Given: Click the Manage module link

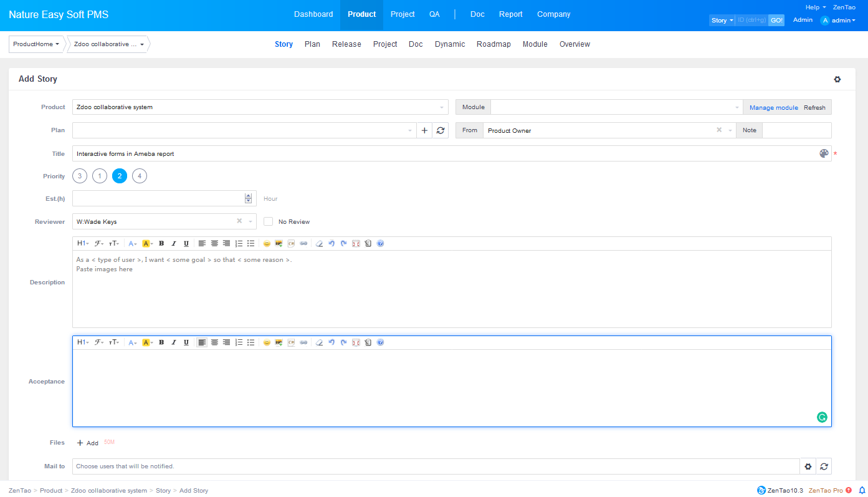Looking at the screenshot, I should (773, 108).
